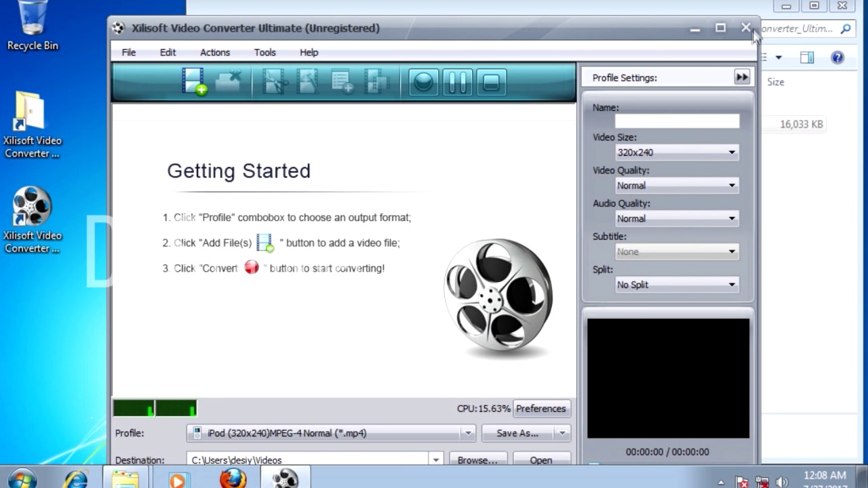868x488 pixels.
Task: Open Explorer change-view dropdown arrow
Action: (x=778, y=58)
